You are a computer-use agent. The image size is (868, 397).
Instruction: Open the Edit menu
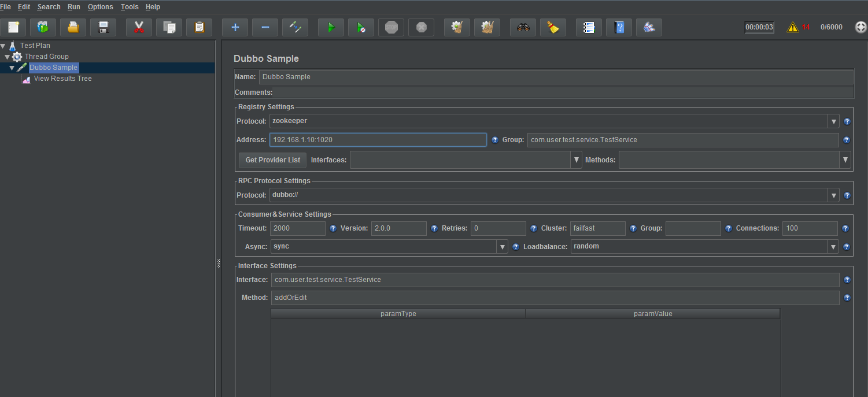click(x=24, y=7)
